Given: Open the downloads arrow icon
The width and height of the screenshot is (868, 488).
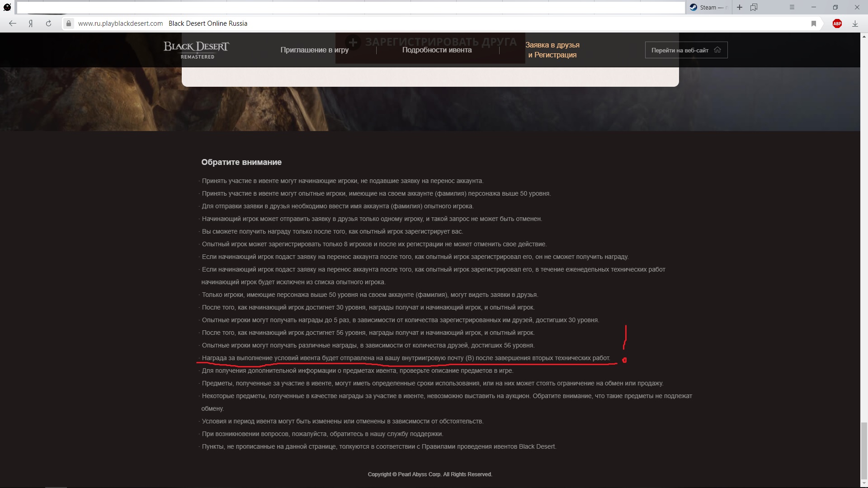Looking at the screenshot, I should coord(855,23).
